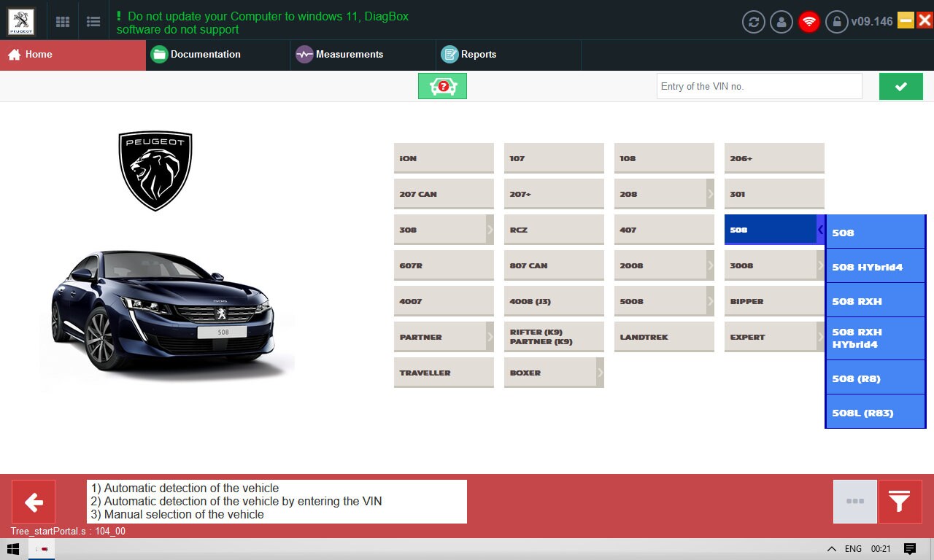
Task: Open the user profile icon
Action: (x=781, y=21)
